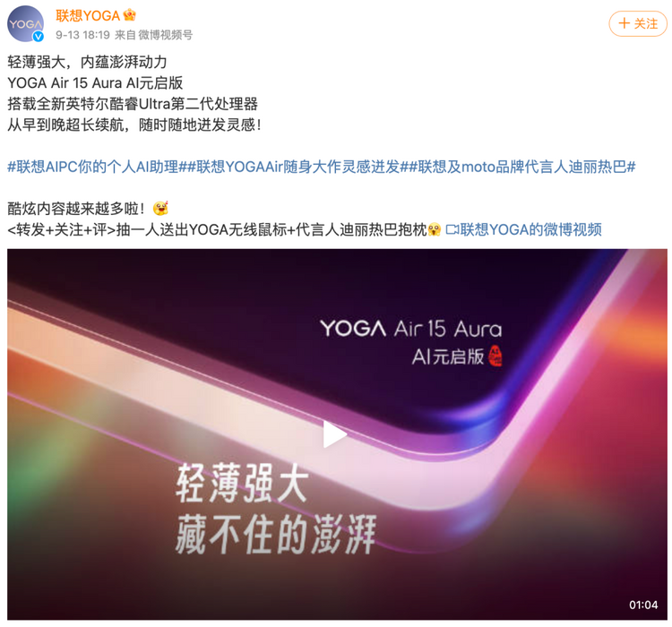Click the crown icon beside 联想YOGA

tap(129, 15)
